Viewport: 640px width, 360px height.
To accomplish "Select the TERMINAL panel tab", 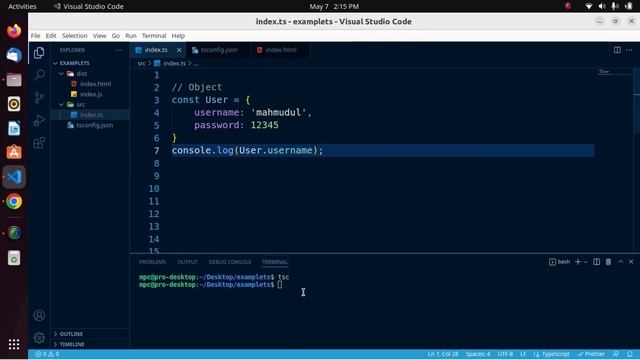I will point(275,262).
